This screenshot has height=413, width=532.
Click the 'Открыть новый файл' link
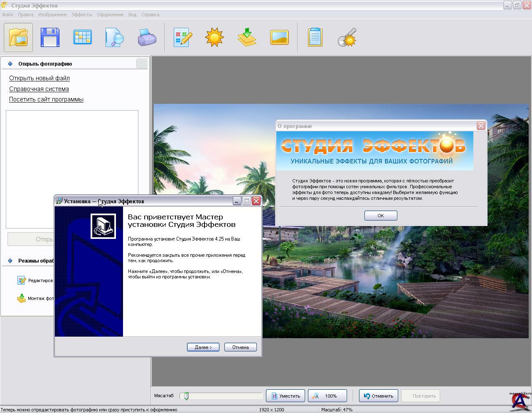pyautogui.click(x=39, y=78)
